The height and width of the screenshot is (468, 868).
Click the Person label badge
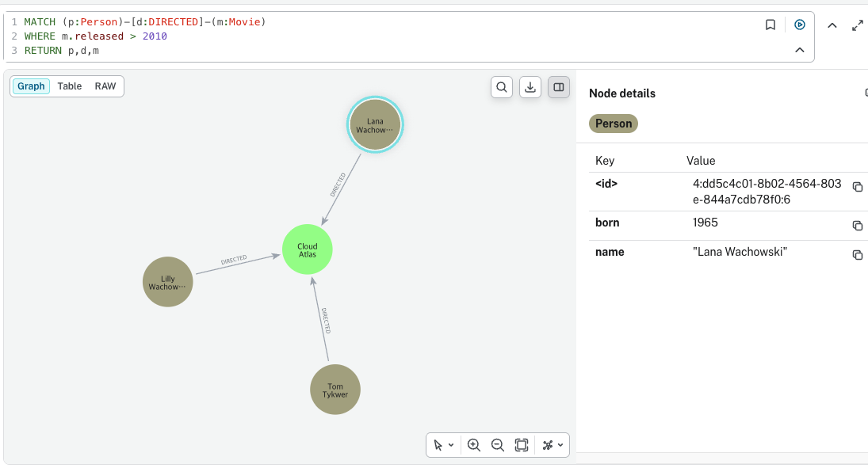point(614,124)
